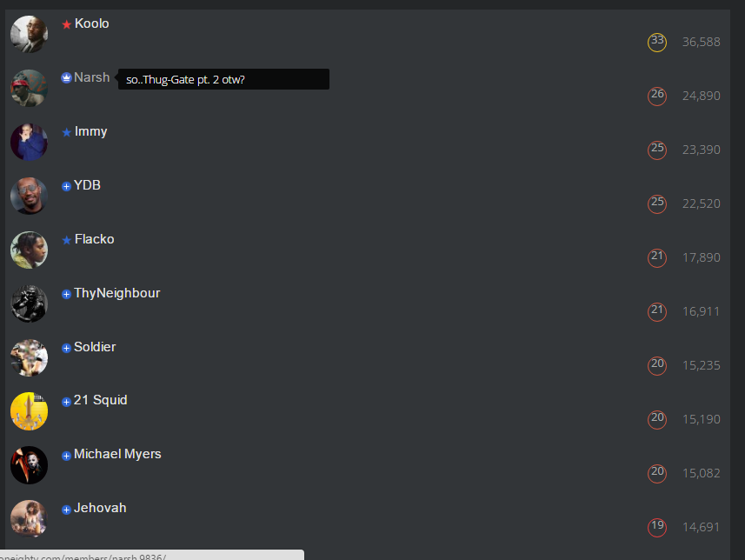745x560 pixels.
Task: Click the yellow level 33 circle badge
Action: pyautogui.click(x=657, y=43)
